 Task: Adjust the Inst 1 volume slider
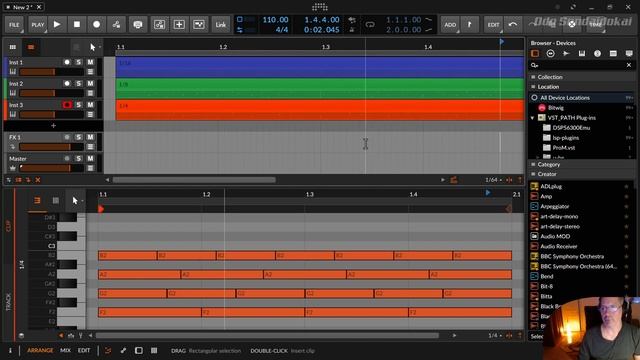[x=51, y=72]
